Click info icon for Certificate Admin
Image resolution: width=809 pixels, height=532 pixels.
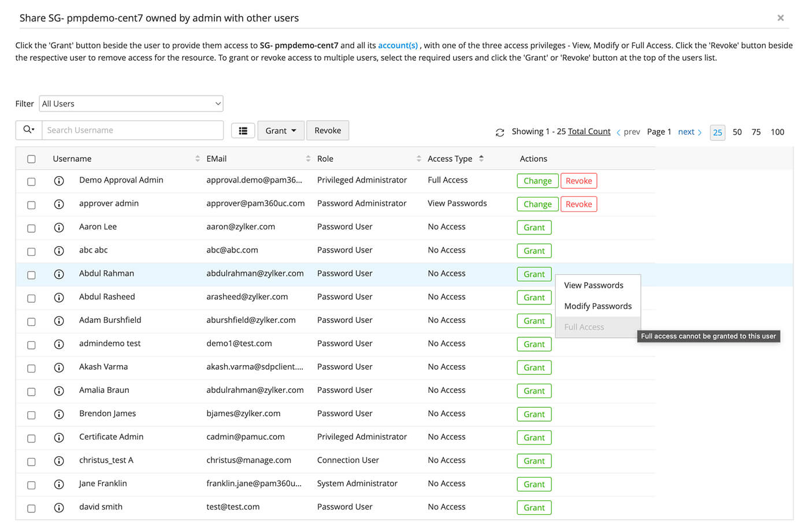click(59, 437)
